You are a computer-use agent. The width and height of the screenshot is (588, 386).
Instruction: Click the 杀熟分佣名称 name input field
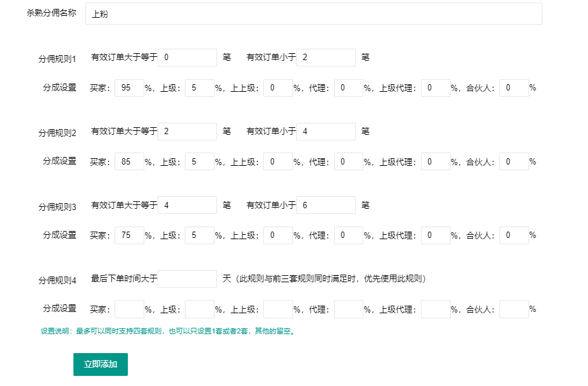(313, 14)
